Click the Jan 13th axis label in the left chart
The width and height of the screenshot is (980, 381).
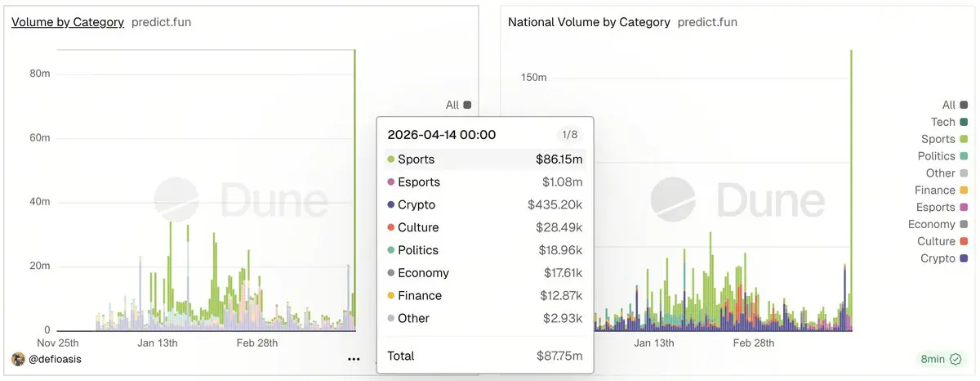coord(158,343)
